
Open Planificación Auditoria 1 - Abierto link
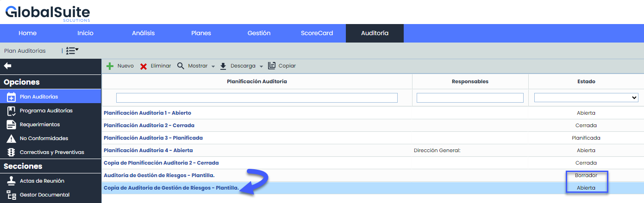click(x=147, y=113)
